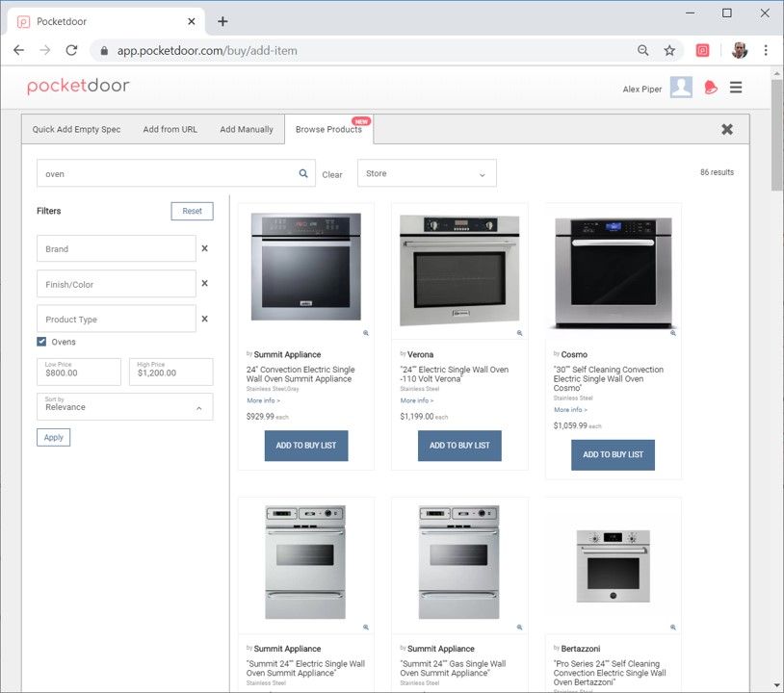Open More info for the Verona oven
The image size is (784, 693).
coord(417,400)
